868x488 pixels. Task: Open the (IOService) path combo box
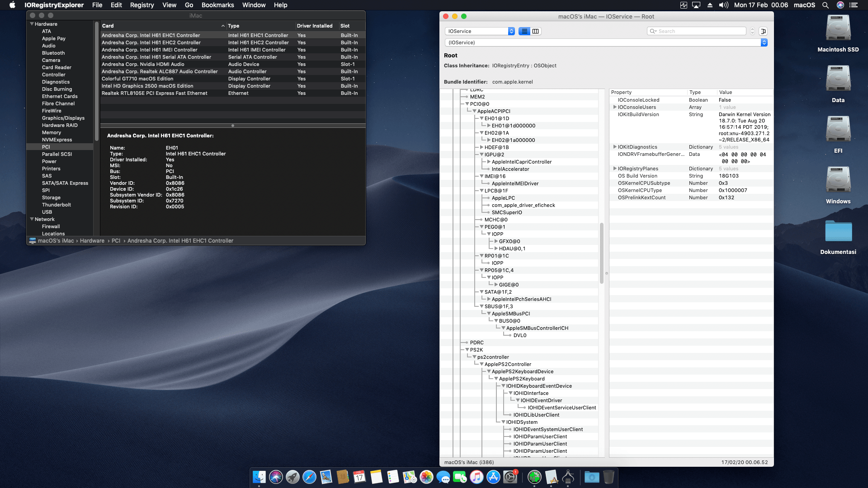tap(606, 42)
